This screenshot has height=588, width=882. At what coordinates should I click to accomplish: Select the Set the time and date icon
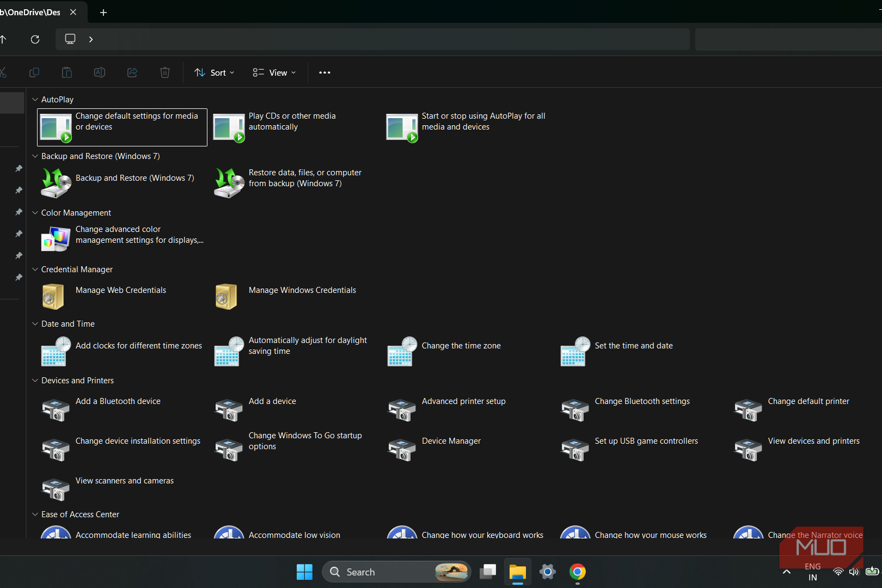[575, 351]
